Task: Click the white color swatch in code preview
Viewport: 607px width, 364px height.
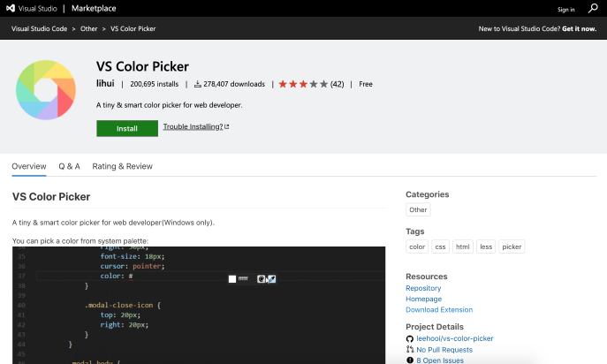Action: 232,279
